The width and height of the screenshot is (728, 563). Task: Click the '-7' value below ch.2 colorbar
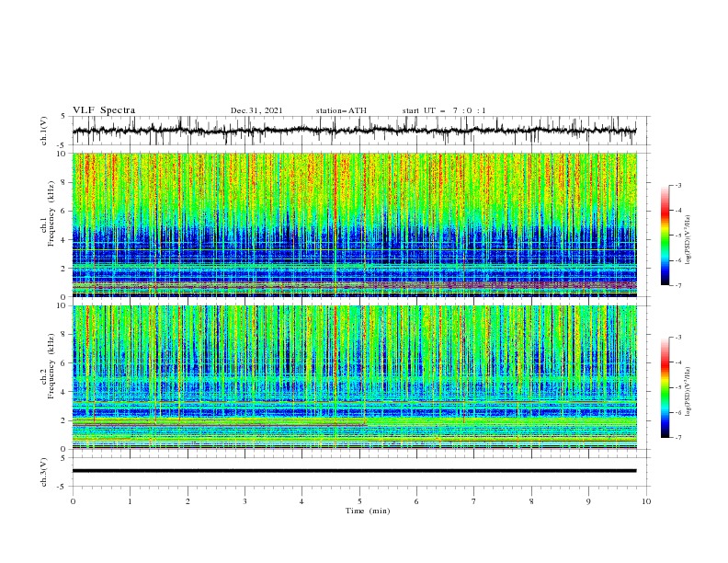(677, 437)
